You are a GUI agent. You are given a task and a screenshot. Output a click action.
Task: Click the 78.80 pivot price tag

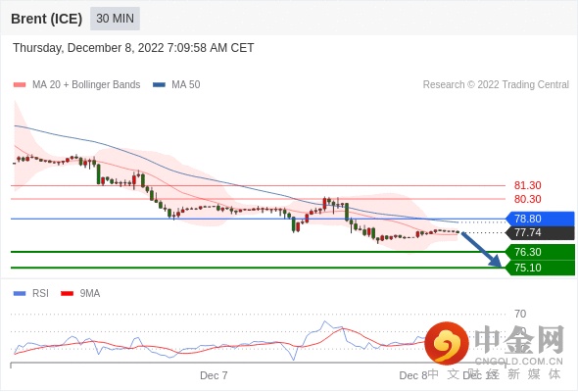pyautogui.click(x=540, y=219)
